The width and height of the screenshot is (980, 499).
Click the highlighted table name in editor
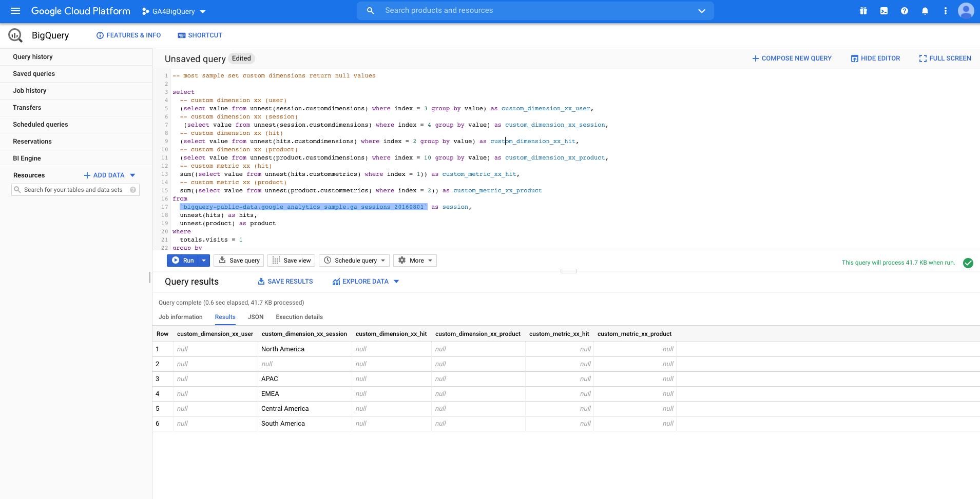[303, 207]
